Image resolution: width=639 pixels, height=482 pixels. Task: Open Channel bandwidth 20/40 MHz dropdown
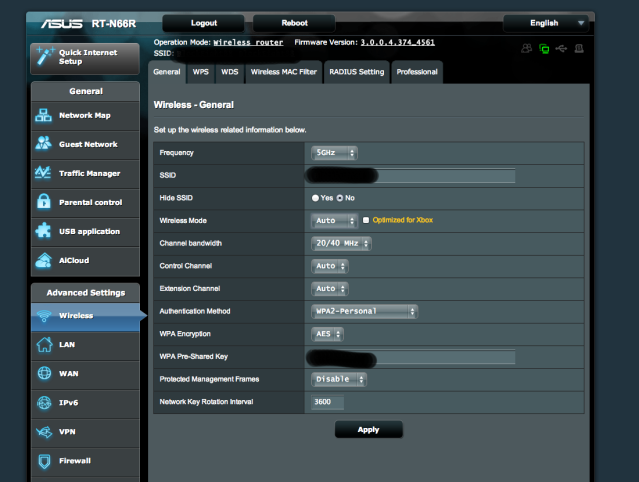(x=341, y=243)
